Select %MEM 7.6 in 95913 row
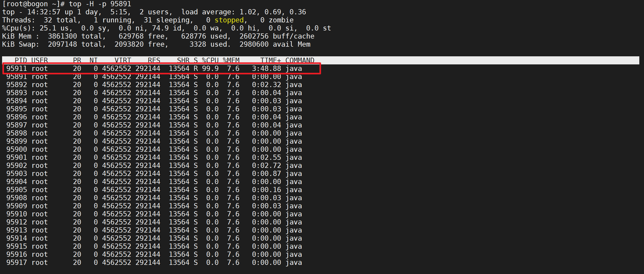 coord(233,230)
